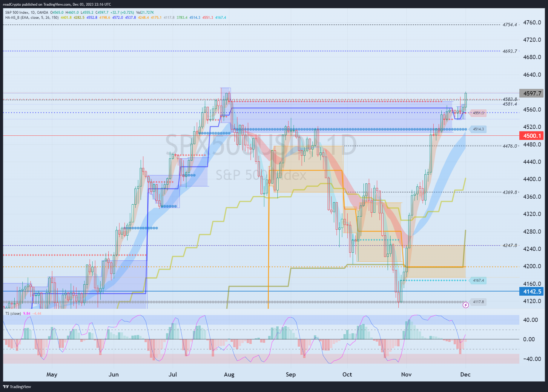Click the readCrypto published on TradingView.com header

click(x=57, y=4)
